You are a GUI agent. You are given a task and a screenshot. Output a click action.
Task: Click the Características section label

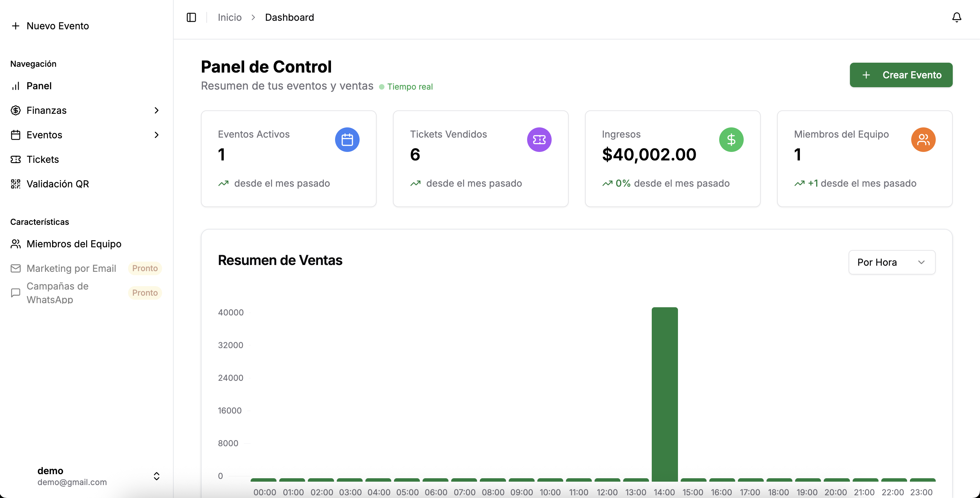click(39, 222)
